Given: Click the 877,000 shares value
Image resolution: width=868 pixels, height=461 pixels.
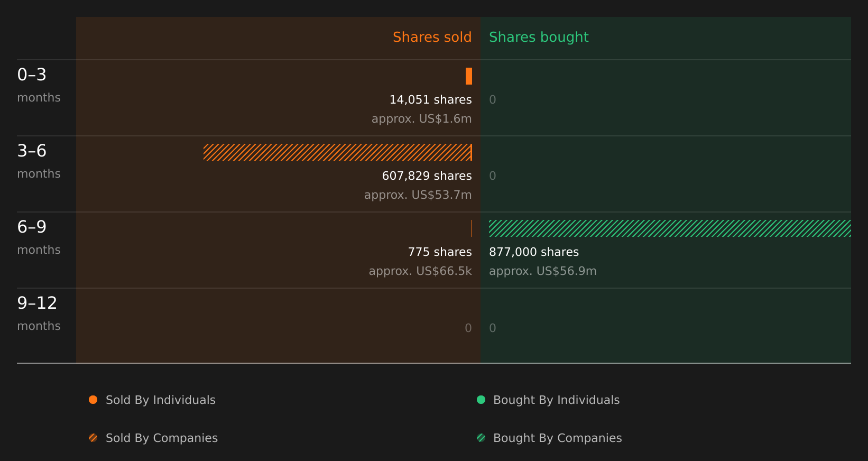Looking at the screenshot, I should [534, 252].
